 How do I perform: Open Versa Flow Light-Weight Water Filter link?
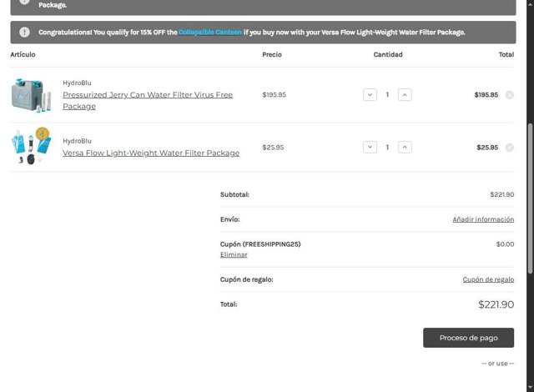point(151,153)
